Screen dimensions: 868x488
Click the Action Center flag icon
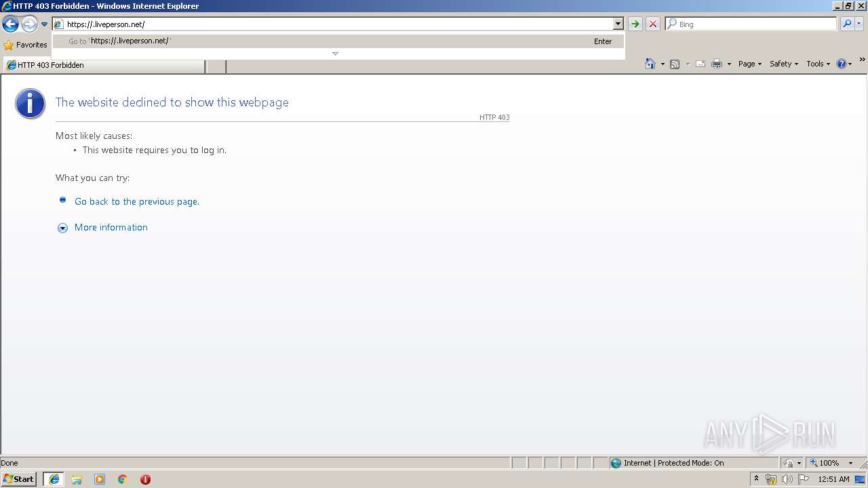(804, 479)
